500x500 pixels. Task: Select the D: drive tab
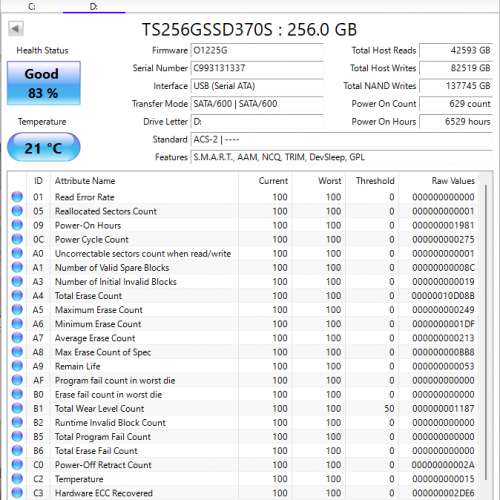click(x=94, y=6)
